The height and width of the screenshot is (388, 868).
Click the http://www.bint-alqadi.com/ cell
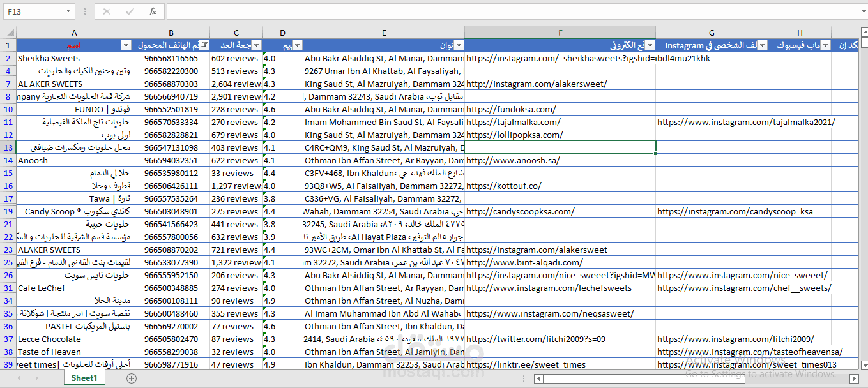coord(560,262)
